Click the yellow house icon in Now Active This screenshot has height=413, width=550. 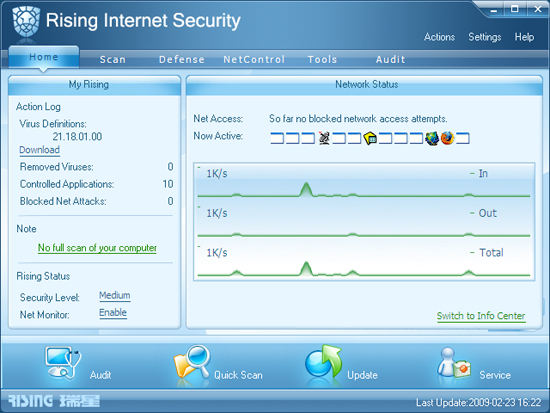pyautogui.click(x=370, y=138)
